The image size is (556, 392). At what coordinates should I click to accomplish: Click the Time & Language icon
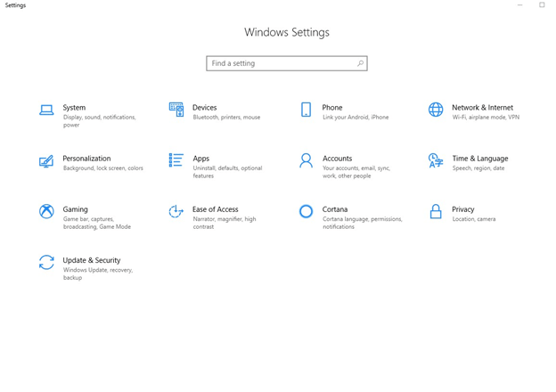(436, 160)
